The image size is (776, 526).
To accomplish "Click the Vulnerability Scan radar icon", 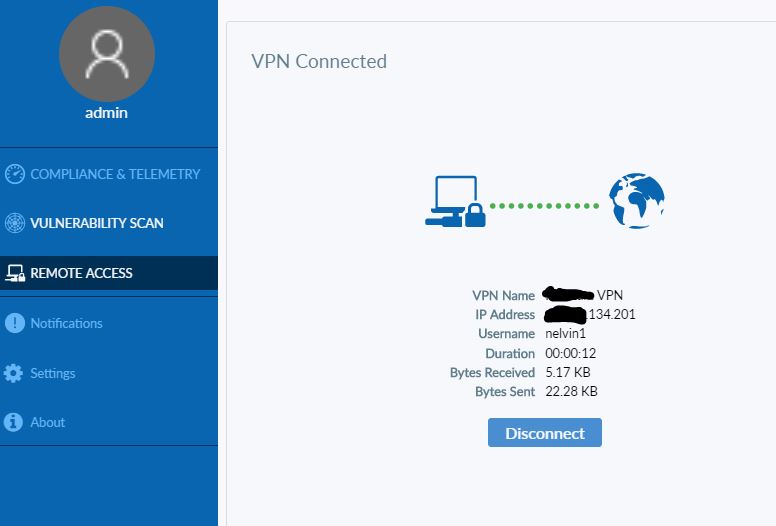I will (14, 223).
